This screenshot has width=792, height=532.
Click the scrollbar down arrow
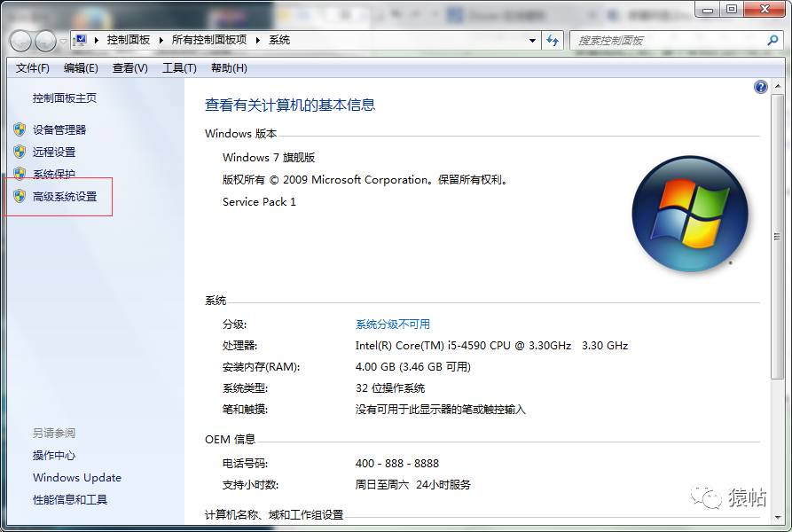(777, 517)
